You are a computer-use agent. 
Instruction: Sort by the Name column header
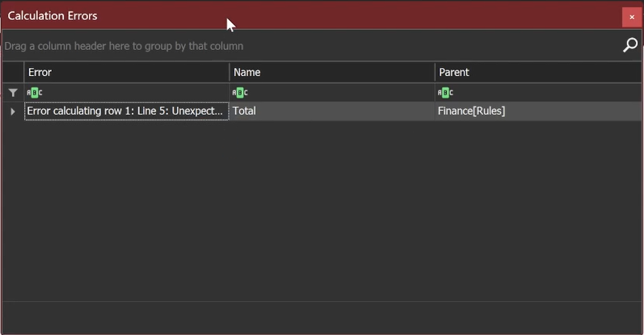tap(331, 73)
